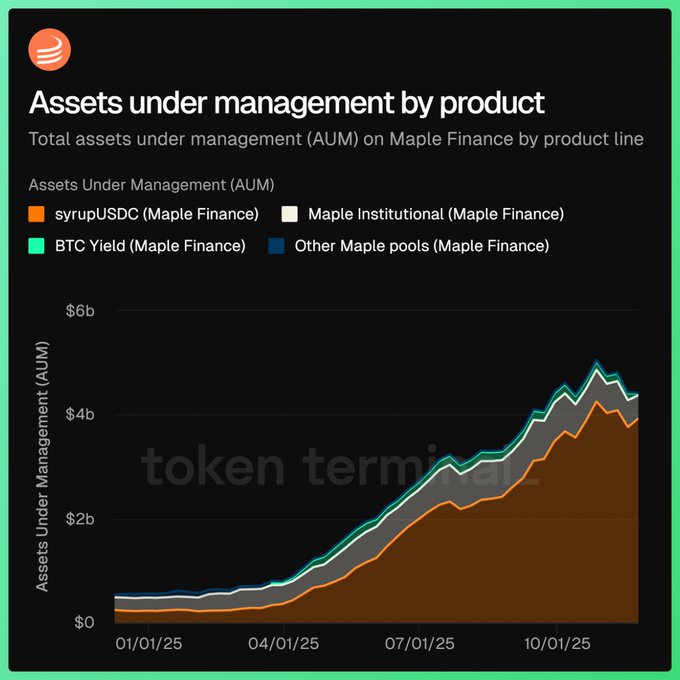Select the 01/01/25 date on x-axis
The width and height of the screenshot is (680, 680).
(x=147, y=645)
